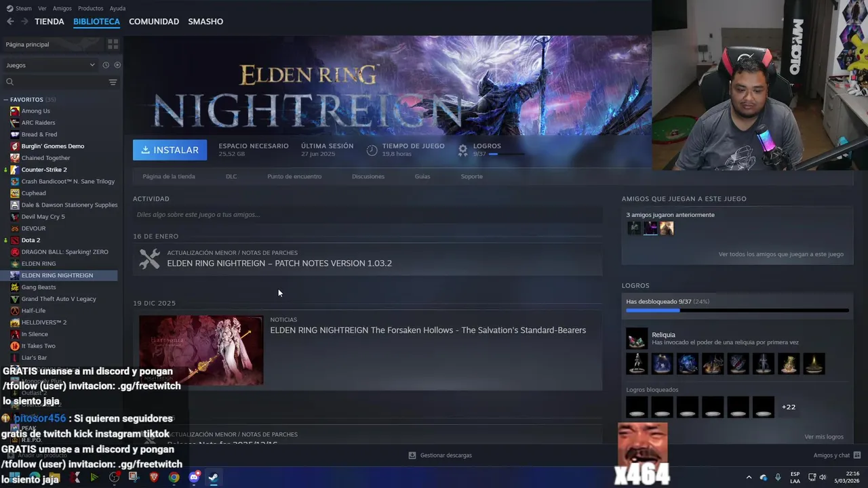Open the Reliquia achievement icon
The height and width of the screenshot is (488, 868).
pyautogui.click(x=637, y=338)
